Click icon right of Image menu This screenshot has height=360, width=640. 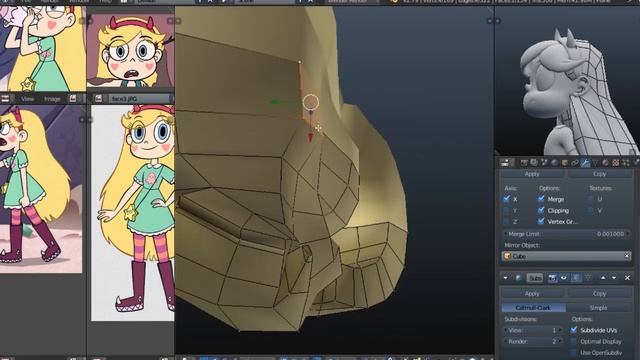pyautogui.click(x=73, y=98)
